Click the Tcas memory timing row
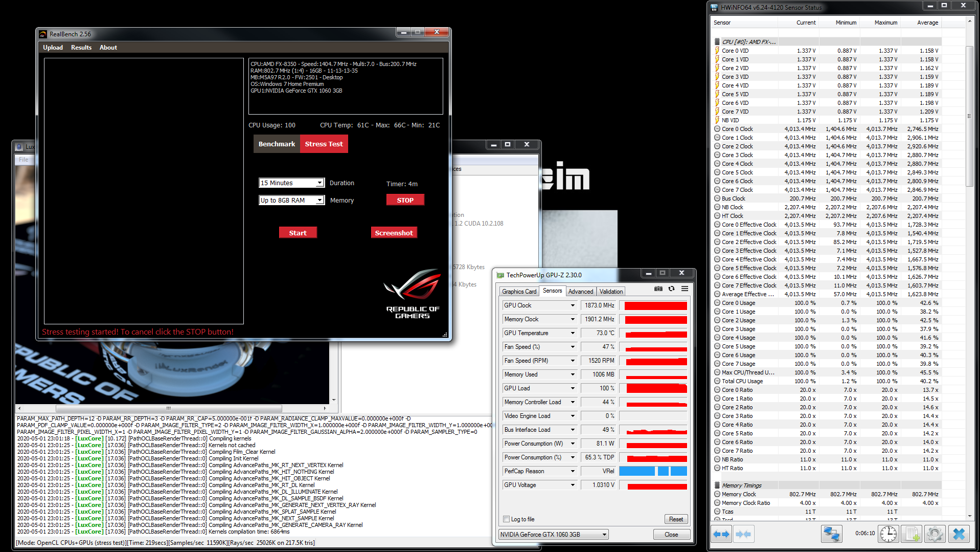The image size is (980, 552). [x=827, y=512]
